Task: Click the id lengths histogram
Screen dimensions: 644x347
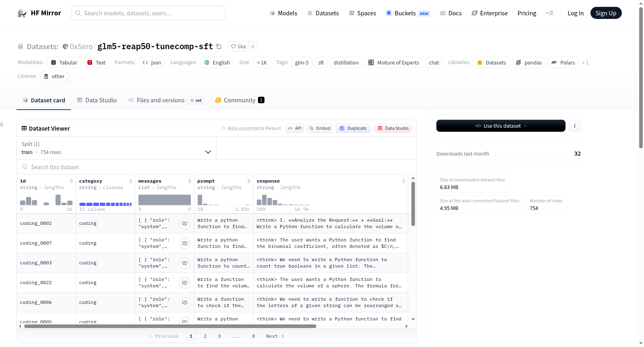Action: (46, 200)
